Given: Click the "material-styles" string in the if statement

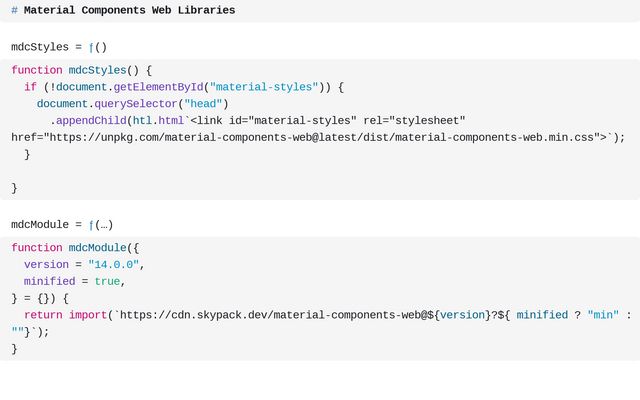Looking at the screenshot, I should (x=264, y=87).
